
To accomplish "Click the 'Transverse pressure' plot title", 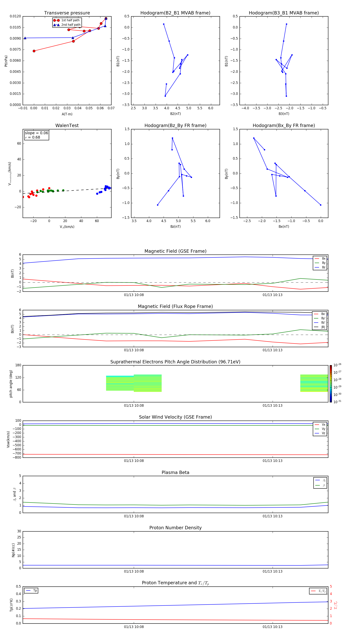I will pyautogui.click(x=67, y=13).
